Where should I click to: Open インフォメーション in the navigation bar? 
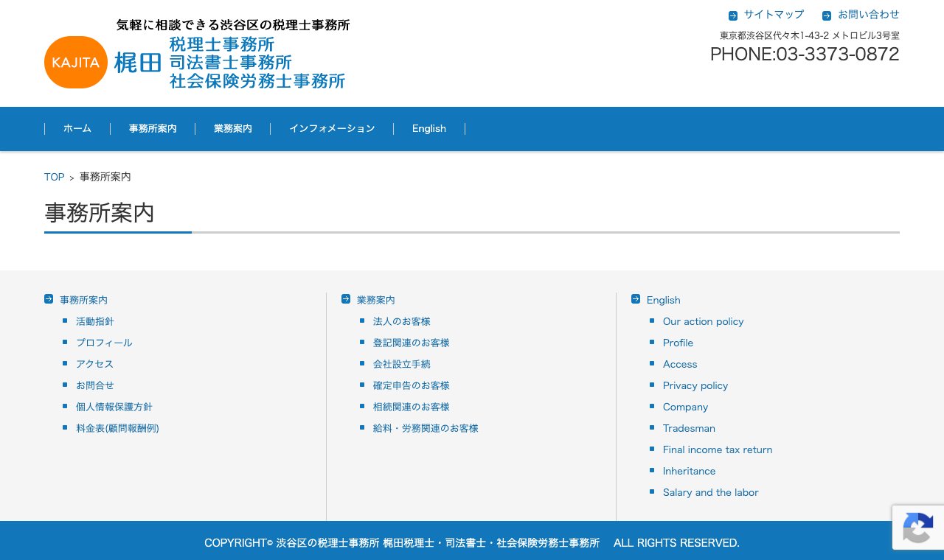[332, 128]
